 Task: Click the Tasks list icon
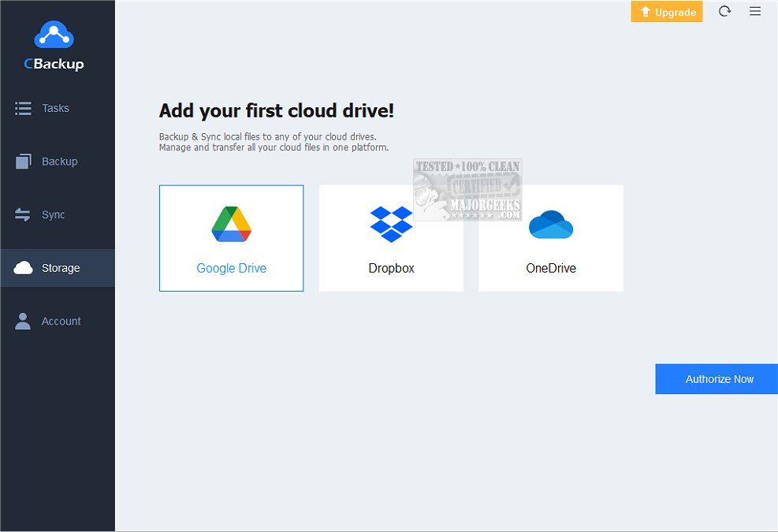pos(23,108)
